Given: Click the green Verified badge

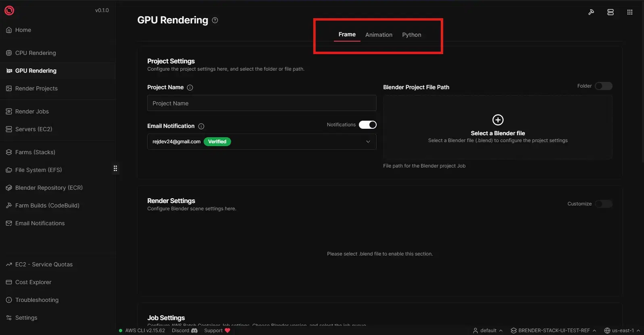Looking at the screenshot, I should pos(217,142).
